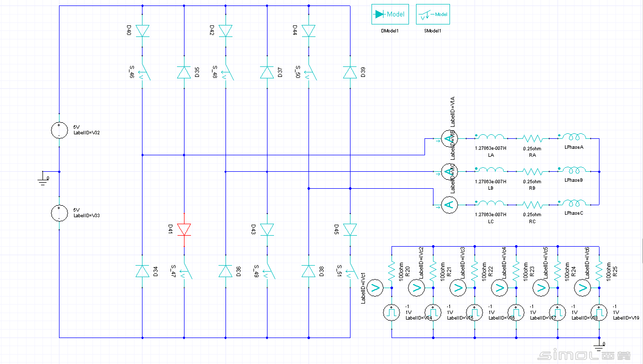Select pulse source V17
The image size is (643, 364).
516,312
